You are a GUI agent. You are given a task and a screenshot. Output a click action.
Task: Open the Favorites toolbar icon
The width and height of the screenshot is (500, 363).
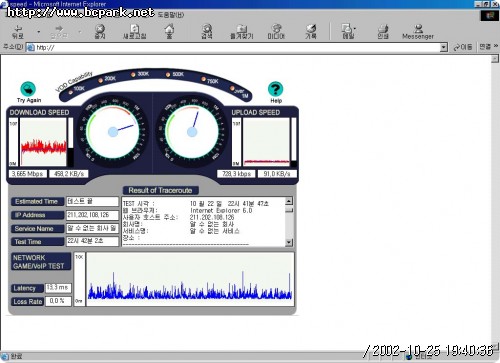(x=242, y=31)
